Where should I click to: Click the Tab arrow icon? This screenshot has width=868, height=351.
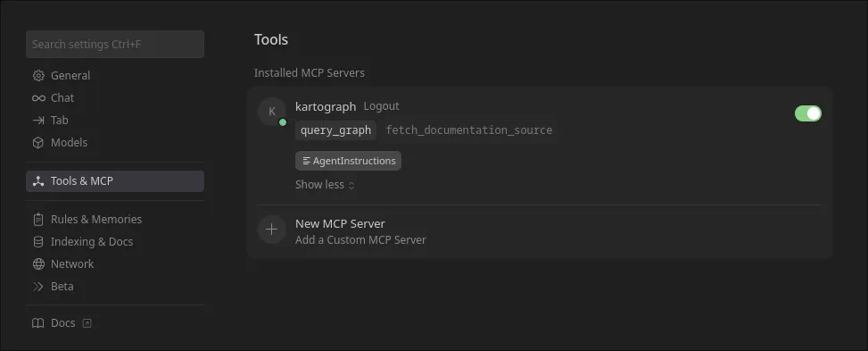[x=38, y=121]
